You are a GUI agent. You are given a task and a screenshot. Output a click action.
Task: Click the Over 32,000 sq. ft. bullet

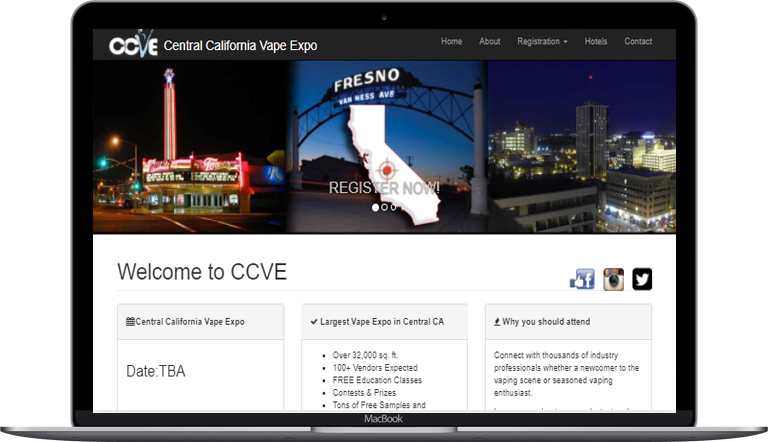click(365, 355)
